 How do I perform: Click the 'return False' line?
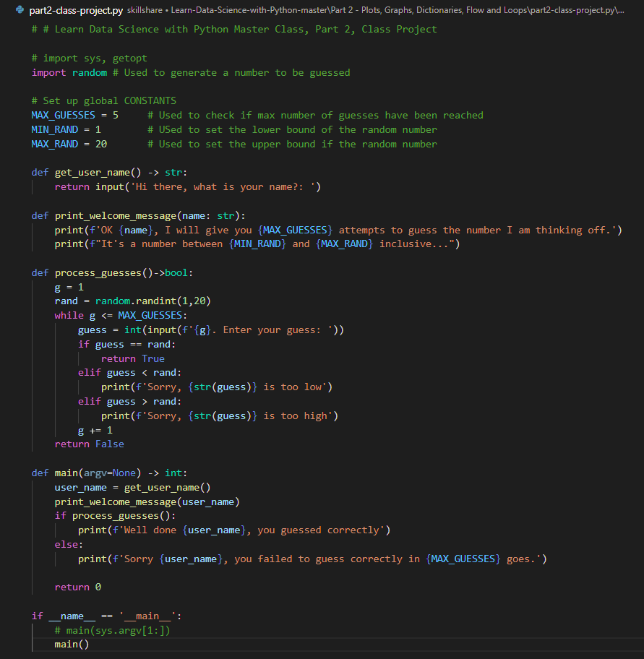pyautogui.click(x=89, y=444)
